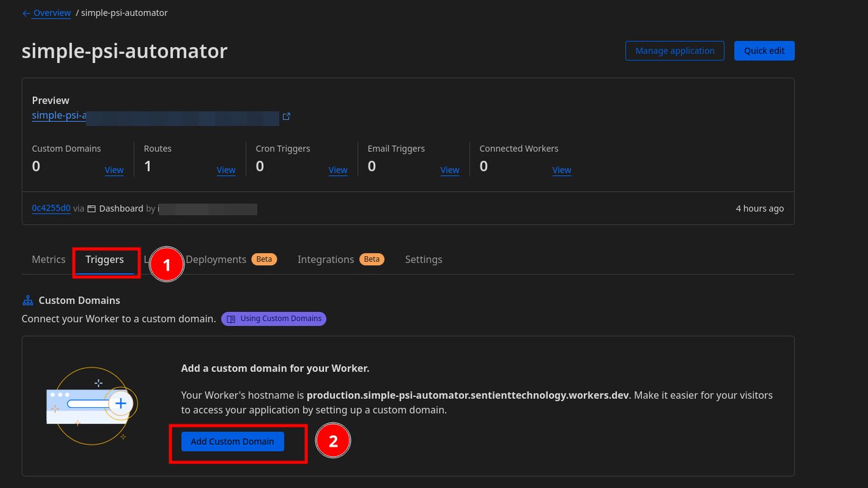868x488 pixels.
Task: Open the Metrics tab
Action: (x=48, y=259)
